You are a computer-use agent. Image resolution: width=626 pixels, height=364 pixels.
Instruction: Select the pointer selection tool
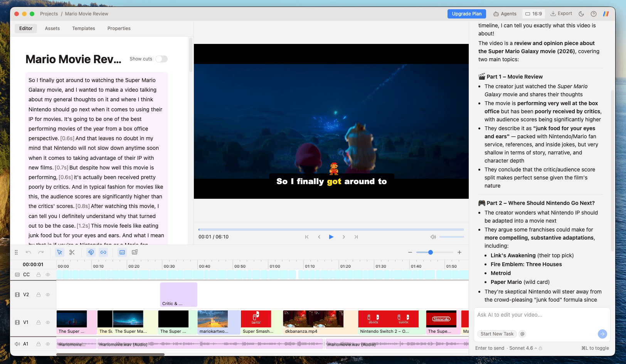59,252
